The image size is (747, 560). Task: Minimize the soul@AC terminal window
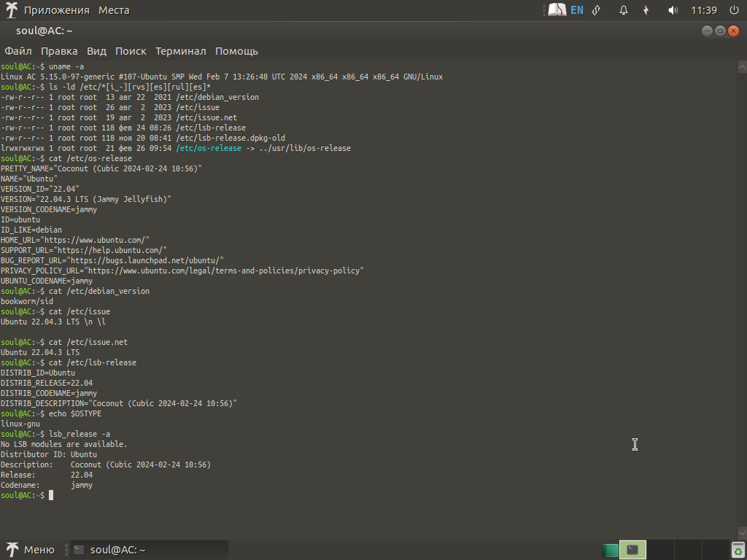pyautogui.click(x=707, y=31)
